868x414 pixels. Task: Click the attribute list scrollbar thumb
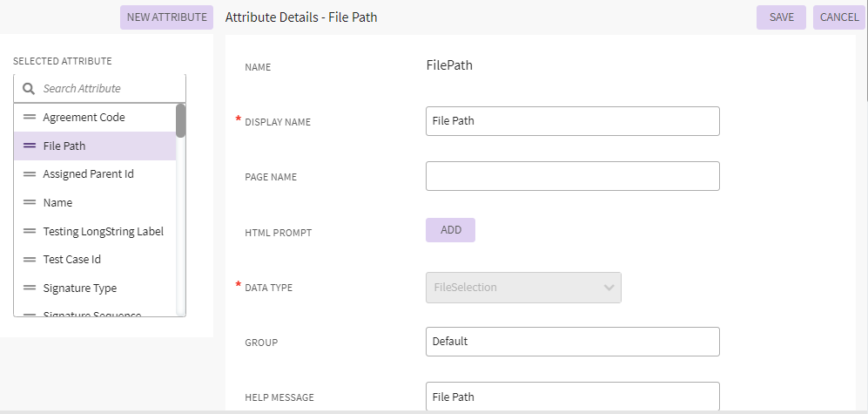coord(180,121)
